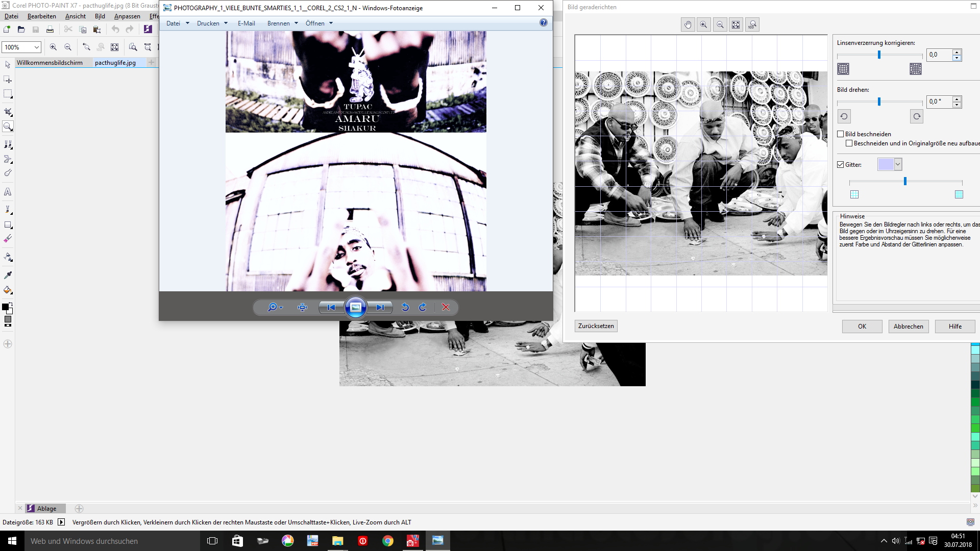This screenshot has width=980, height=551.
Task: Open Datei menu in Corel PHOTO-PAINT
Action: 11,16
